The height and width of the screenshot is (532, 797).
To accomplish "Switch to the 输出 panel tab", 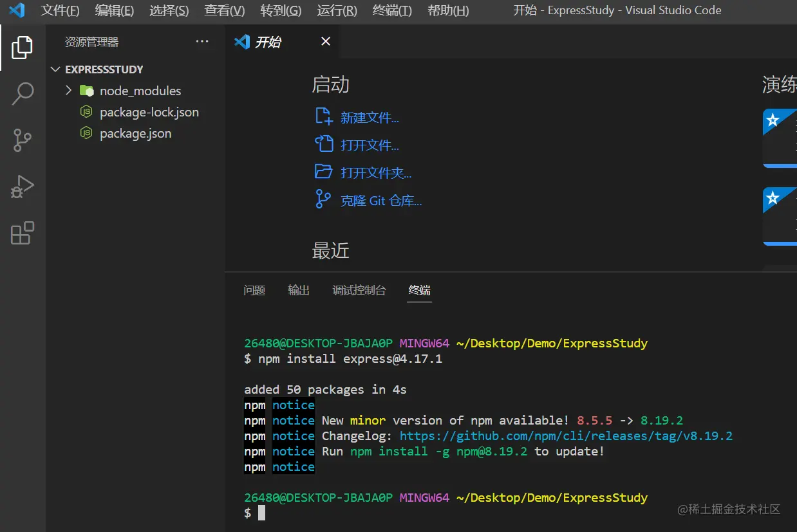I will tap(299, 290).
